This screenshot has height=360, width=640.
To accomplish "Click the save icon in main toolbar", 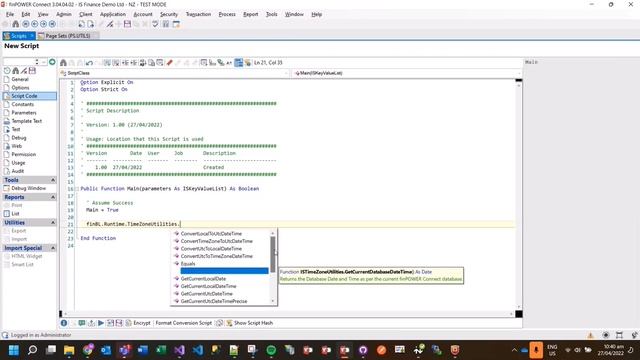I will 127,24.
